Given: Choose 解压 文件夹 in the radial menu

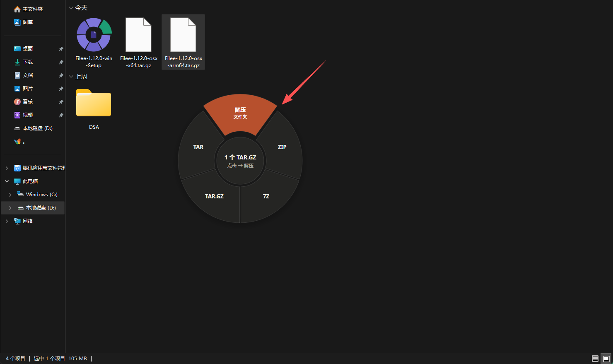Looking at the screenshot, I should coord(240,113).
